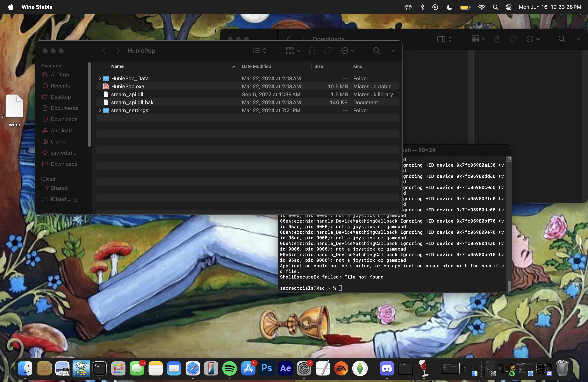The image size is (588, 382).
Task: Open Control Center in menu bar
Action: tap(509, 7)
